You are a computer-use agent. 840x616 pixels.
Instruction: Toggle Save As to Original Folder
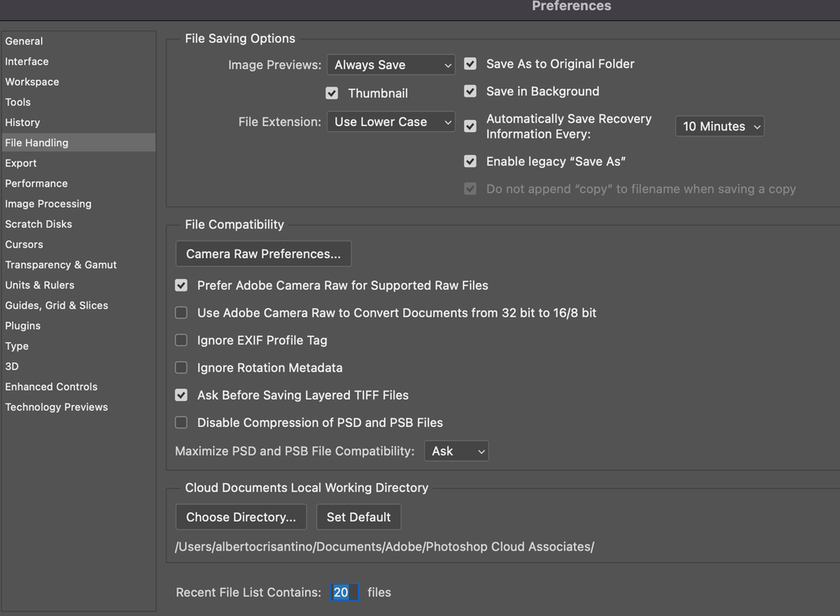point(471,64)
